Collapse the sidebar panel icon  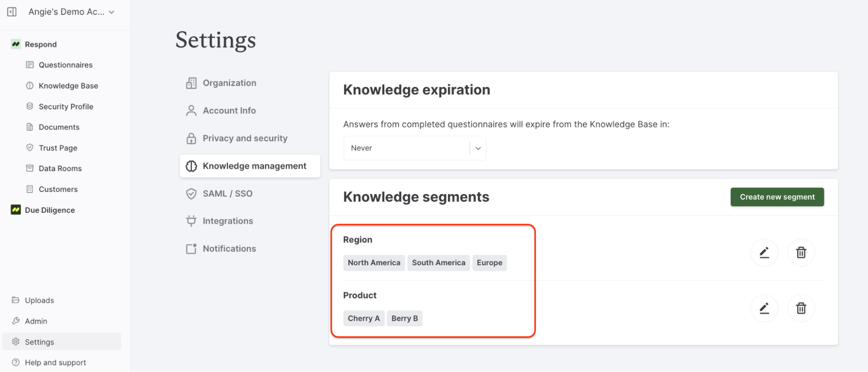(12, 12)
